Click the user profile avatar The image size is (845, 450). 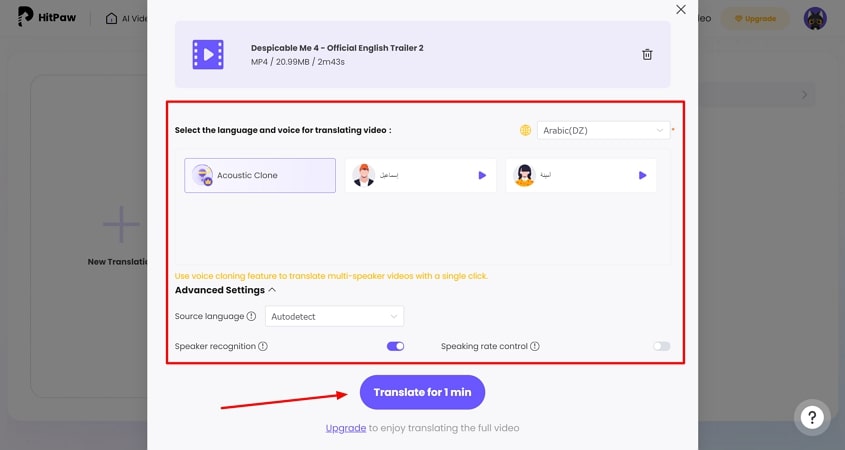tap(815, 19)
